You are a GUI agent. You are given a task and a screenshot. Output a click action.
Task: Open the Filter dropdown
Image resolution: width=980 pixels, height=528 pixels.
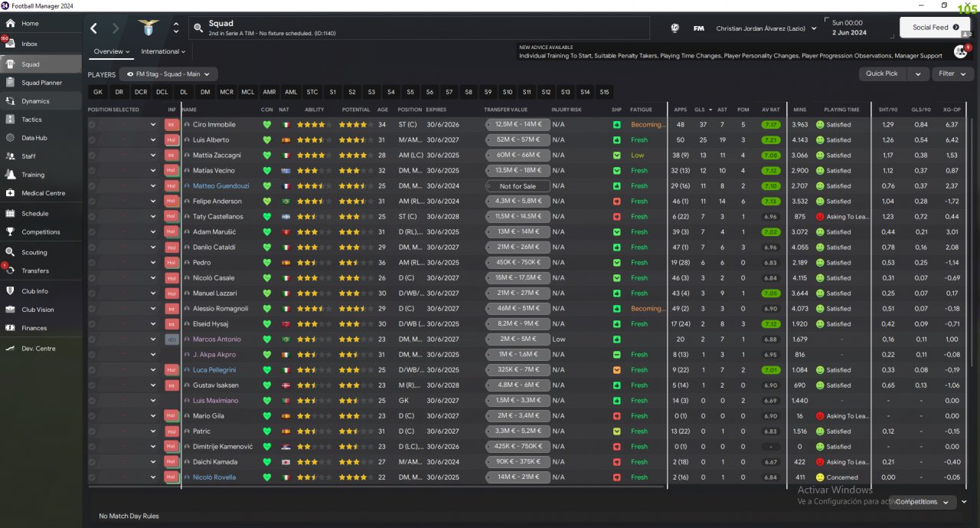coord(952,74)
